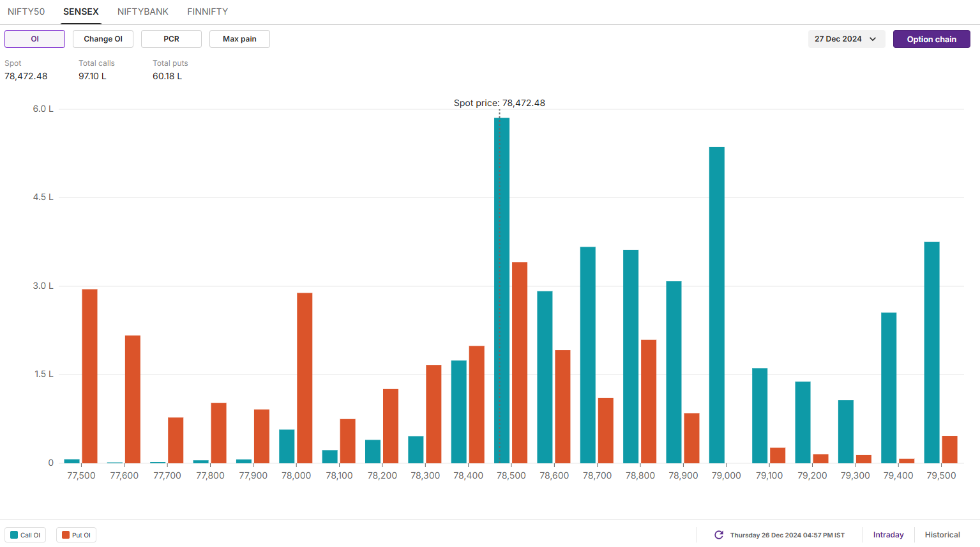The image size is (980, 547).
Task: Refresh the chart data icon
Action: pyautogui.click(x=719, y=535)
